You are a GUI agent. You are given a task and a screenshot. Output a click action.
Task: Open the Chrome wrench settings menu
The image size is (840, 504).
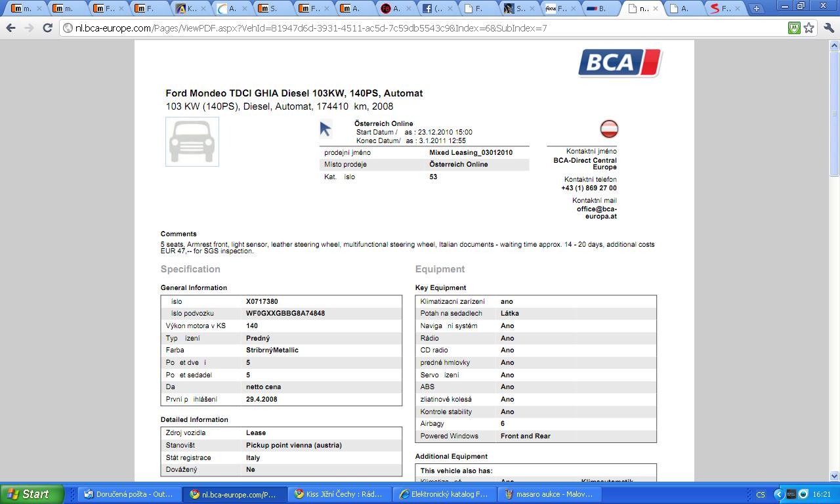coord(827,28)
